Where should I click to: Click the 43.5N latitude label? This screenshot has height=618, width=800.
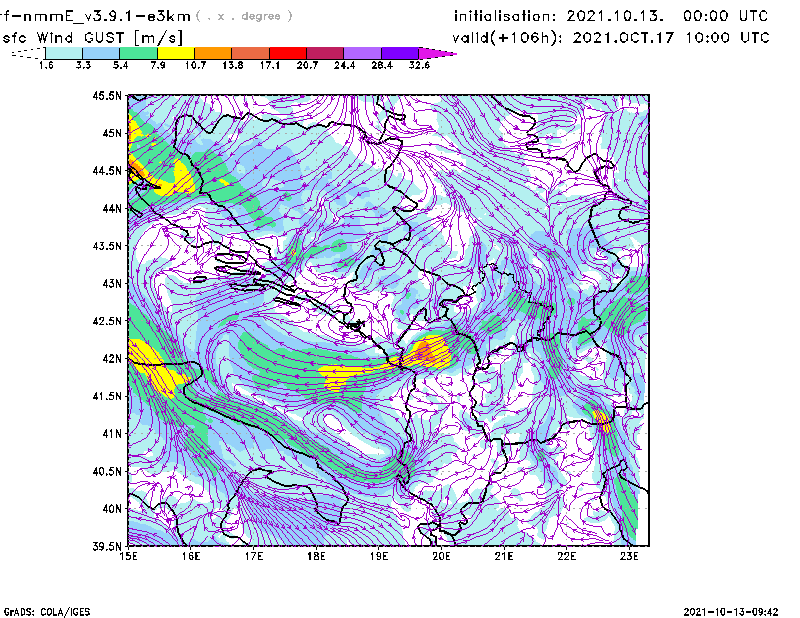107,246
